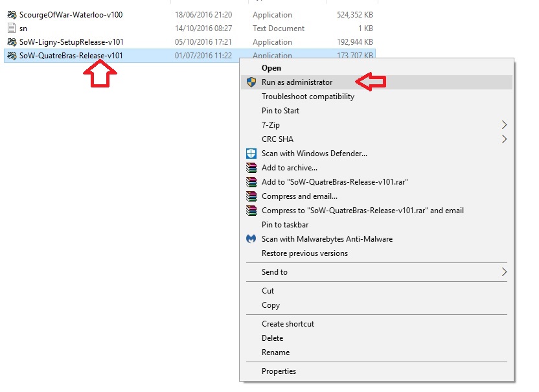539x392 pixels.
Task: Expand the 7-Zip submenu arrow
Action: (504, 125)
